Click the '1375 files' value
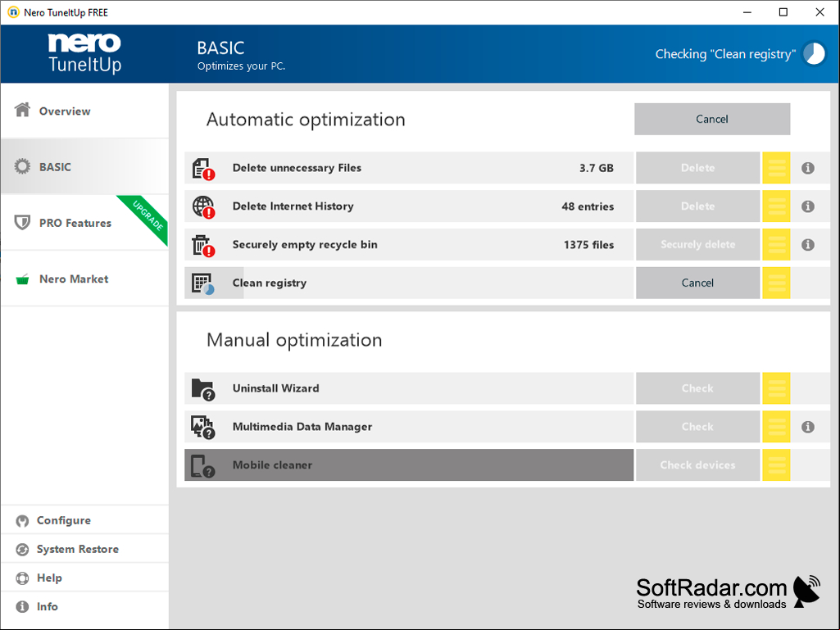 coord(588,245)
